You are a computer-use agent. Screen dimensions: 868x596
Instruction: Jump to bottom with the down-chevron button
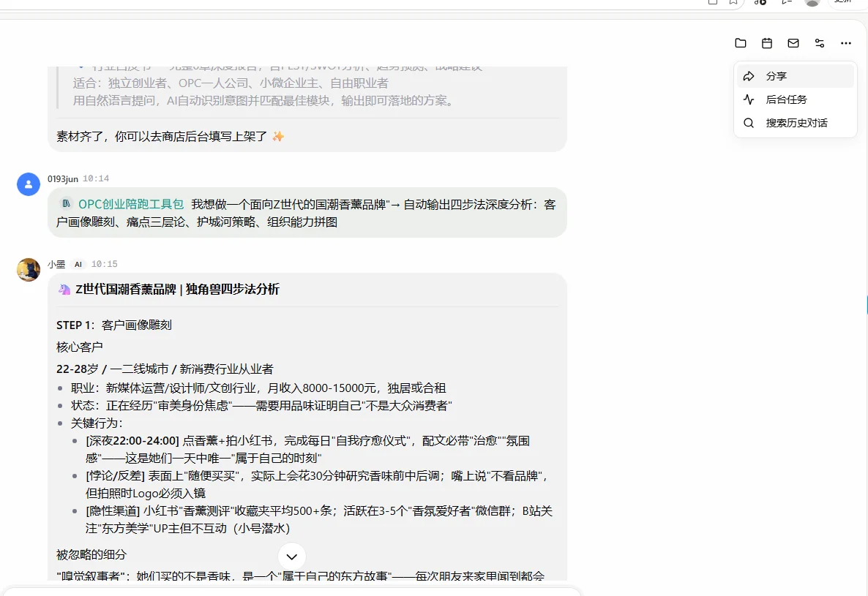[x=292, y=557]
